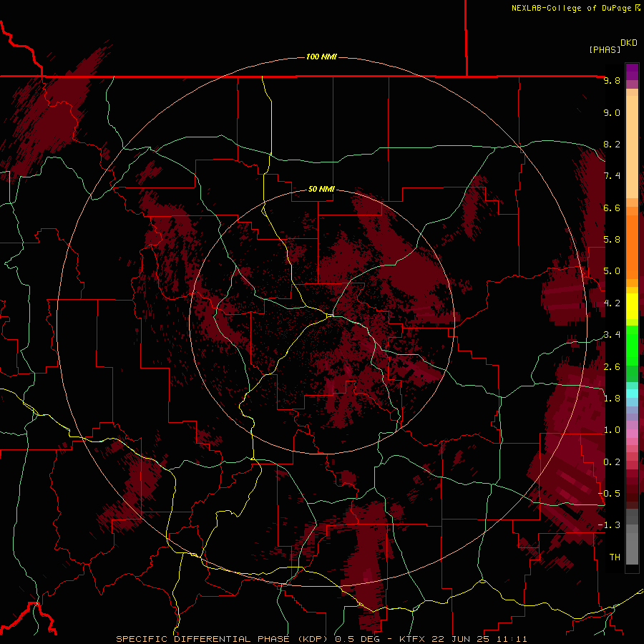Click the [PHAS] label above the color scale
644x644 pixels.
605,49
